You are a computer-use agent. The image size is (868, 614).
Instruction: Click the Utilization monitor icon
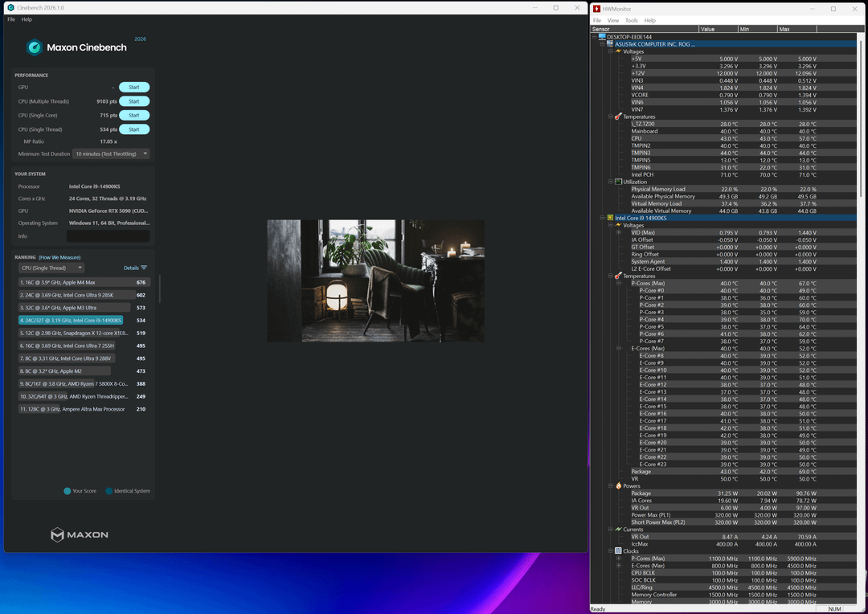(x=618, y=182)
